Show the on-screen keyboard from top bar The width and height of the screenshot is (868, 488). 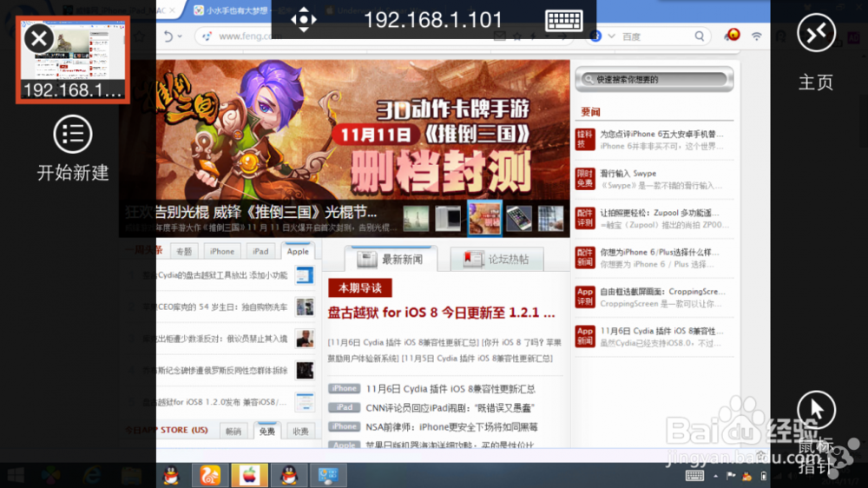click(563, 21)
